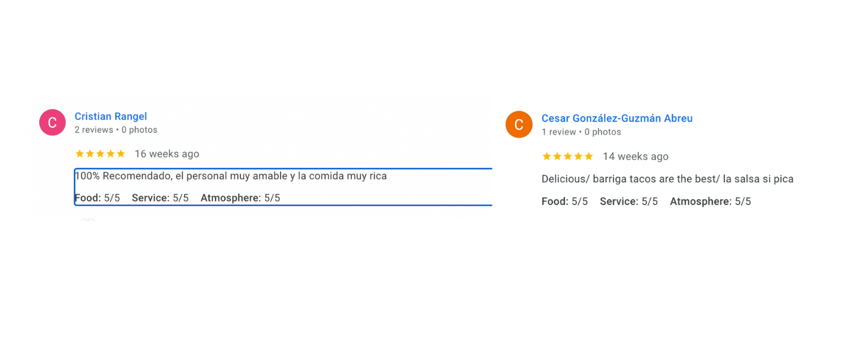This screenshot has width=868, height=347.
Task: Open Cesar González-Guzmán Abreu's profile link
Action: (x=617, y=119)
